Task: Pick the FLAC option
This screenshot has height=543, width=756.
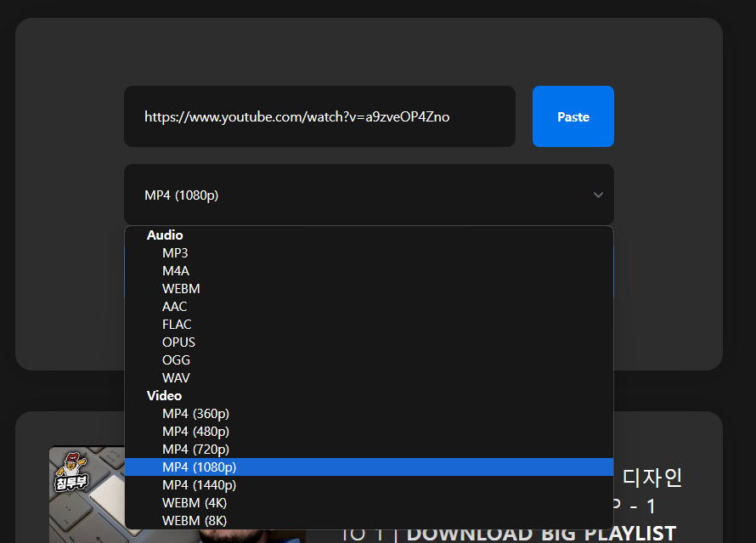Action: tap(369, 324)
